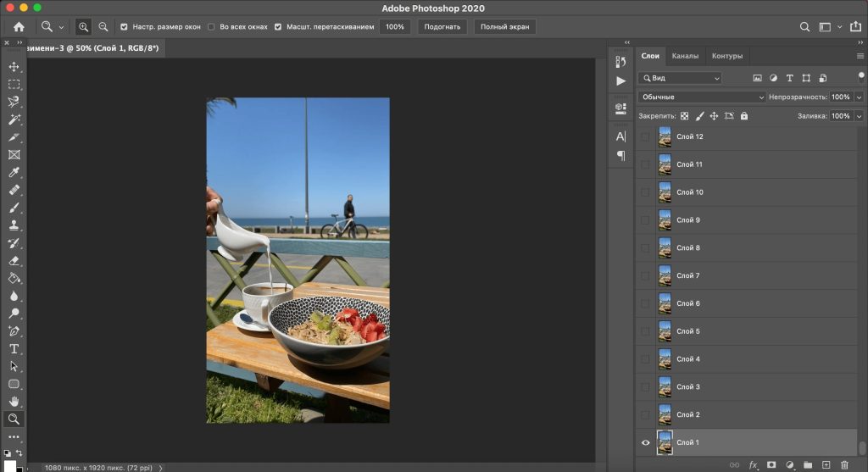Choose the Hand tool
The width and height of the screenshot is (868, 472).
(x=14, y=402)
